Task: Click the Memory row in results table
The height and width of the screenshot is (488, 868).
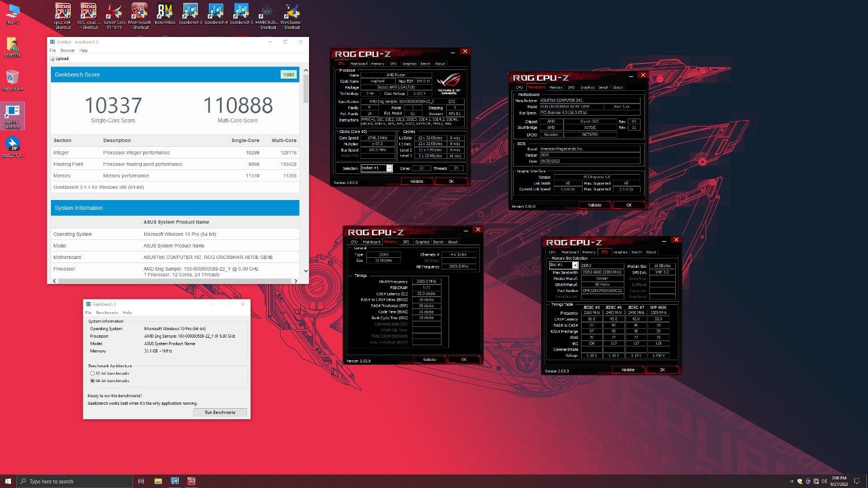Action: click(x=175, y=176)
